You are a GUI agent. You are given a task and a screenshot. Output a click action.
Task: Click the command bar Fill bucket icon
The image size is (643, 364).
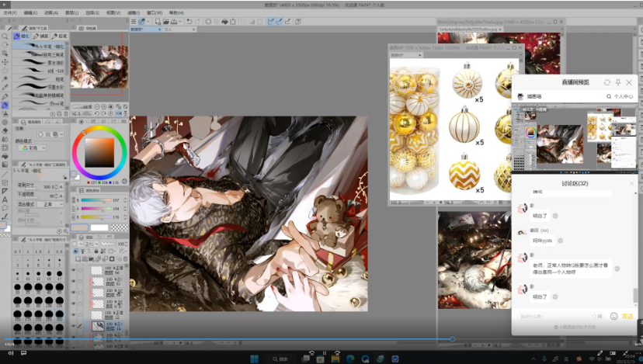click(x=224, y=21)
